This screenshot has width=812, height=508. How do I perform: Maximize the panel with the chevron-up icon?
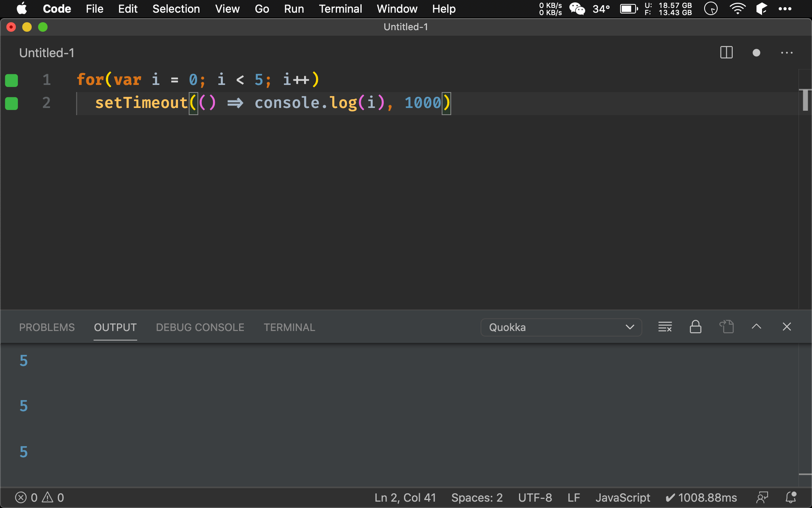coord(756,327)
